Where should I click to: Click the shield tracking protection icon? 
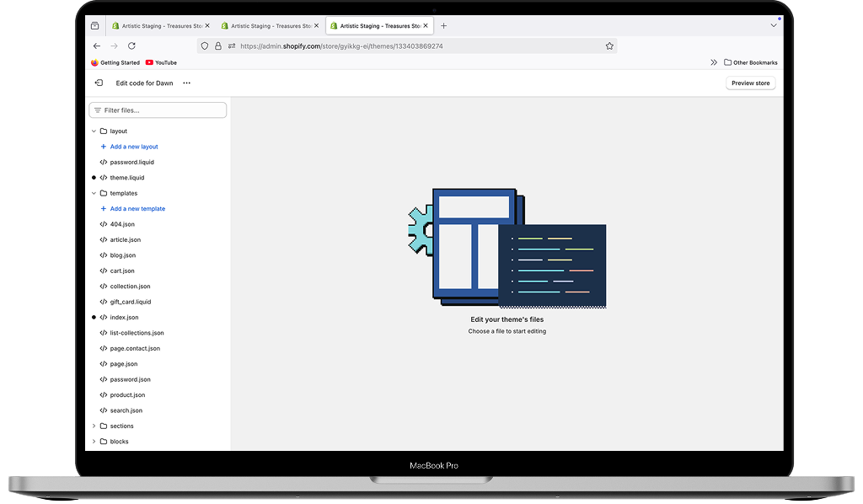click(x=205, y=46)
